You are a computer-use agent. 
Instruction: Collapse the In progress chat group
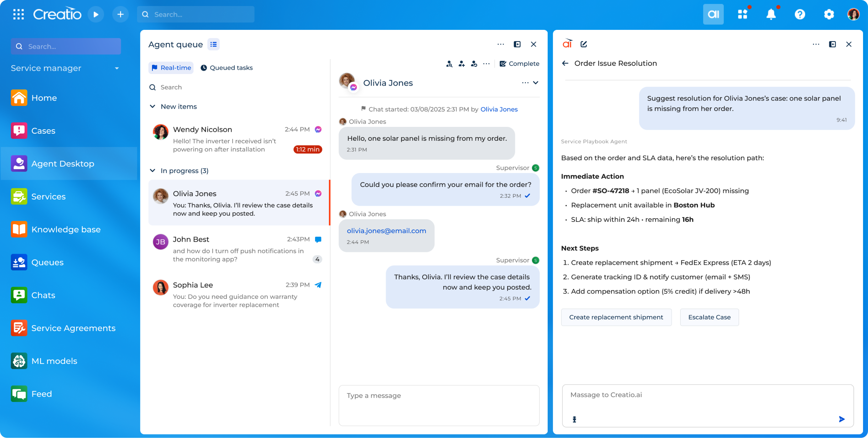[x=153, y=171]
